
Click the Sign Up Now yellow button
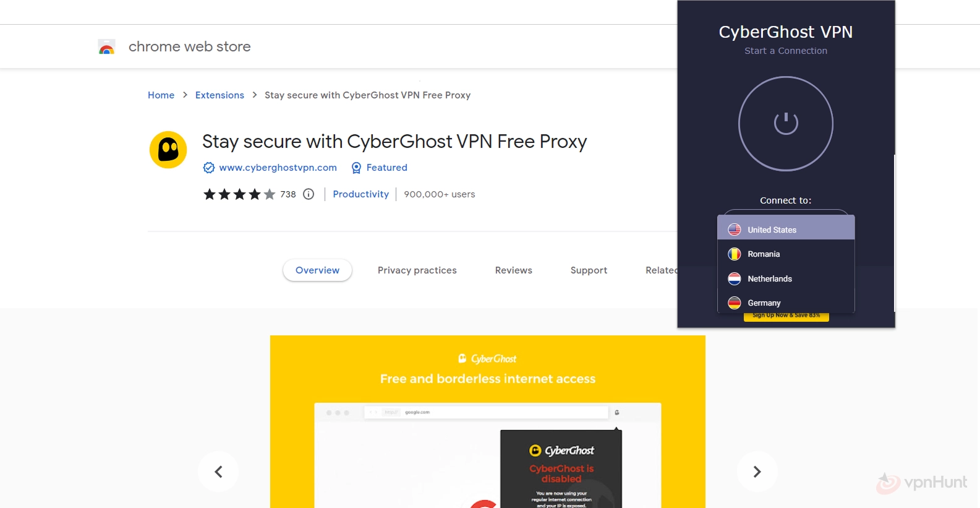786,316
